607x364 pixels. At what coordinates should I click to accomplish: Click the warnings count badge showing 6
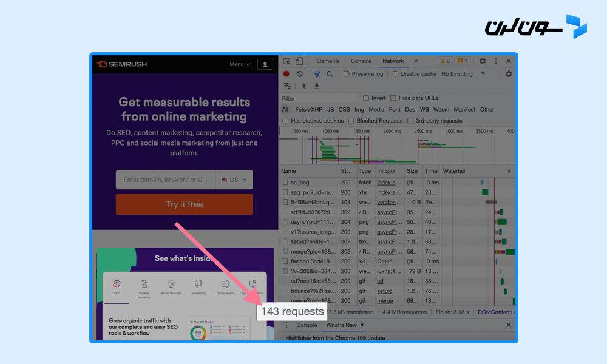pos(445,61)
